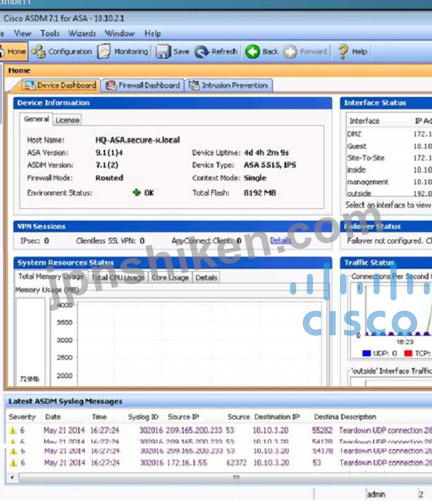
Task: Refresh the ASDM view
Action: [216, 51]
